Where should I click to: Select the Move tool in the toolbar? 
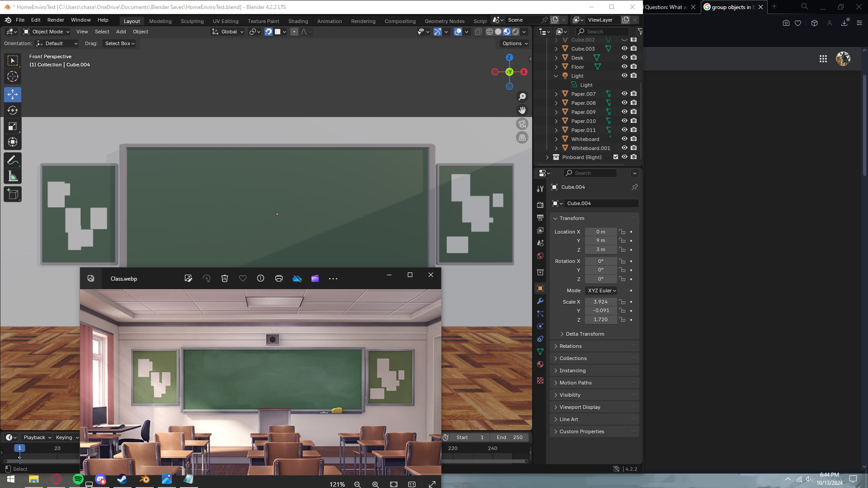pos(12,94)
